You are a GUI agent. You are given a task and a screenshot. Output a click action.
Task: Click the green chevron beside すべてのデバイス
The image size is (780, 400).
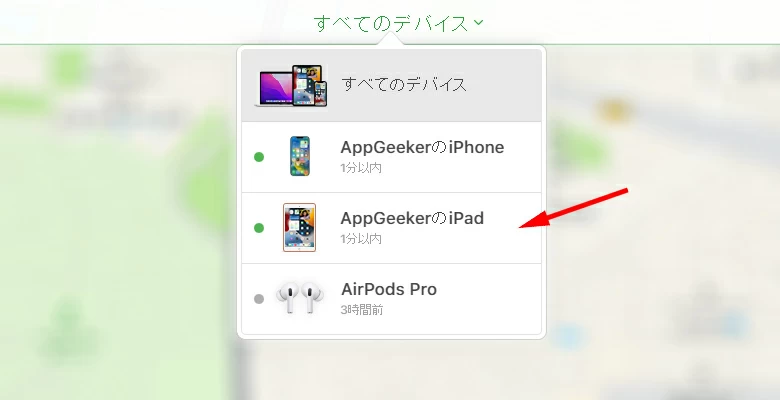479,22
